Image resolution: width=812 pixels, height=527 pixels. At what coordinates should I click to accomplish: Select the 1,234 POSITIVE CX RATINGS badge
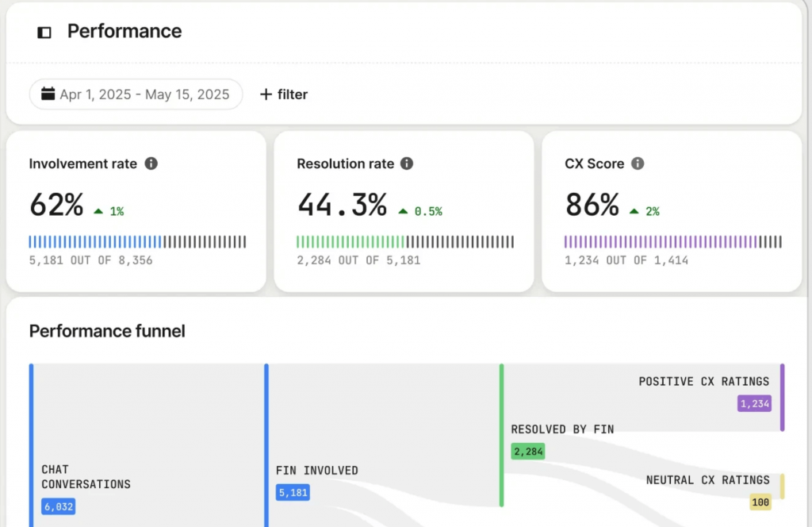tap(753, 403)
